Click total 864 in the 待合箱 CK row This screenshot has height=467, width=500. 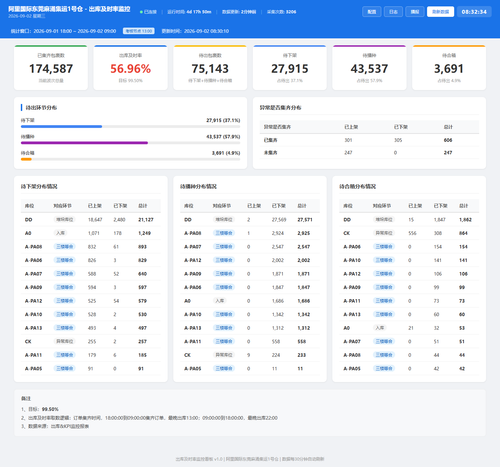pos(463,233)
